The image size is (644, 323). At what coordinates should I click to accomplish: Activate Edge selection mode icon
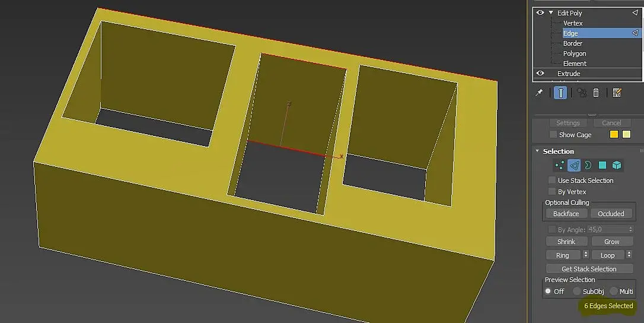574,166
